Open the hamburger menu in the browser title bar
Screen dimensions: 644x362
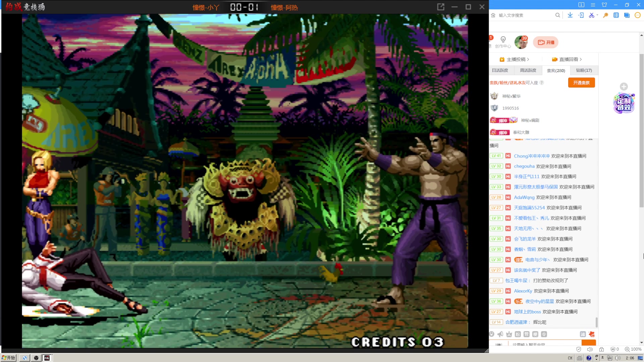[x=593, y=5]
